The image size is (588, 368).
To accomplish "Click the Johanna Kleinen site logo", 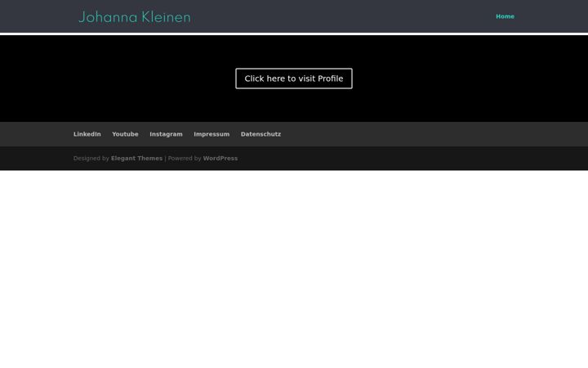I will point(135,17).
